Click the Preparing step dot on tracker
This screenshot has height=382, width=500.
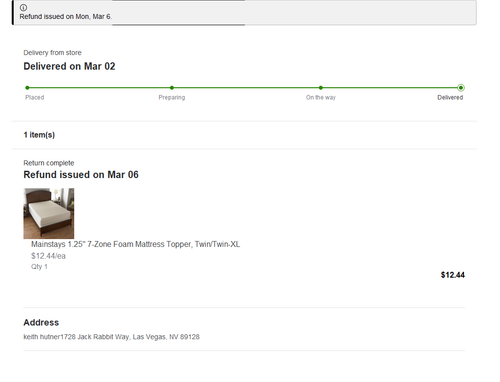point(172,88)
